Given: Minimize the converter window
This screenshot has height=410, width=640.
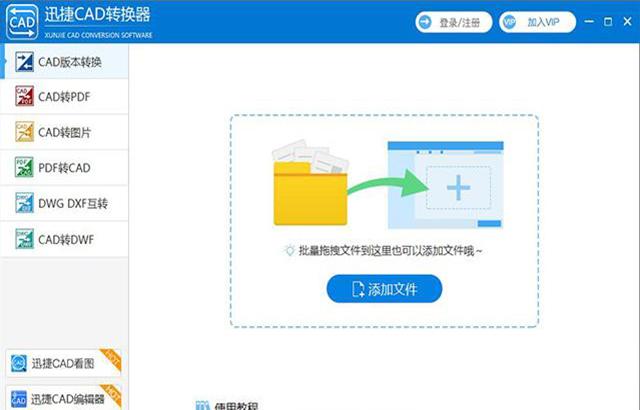Looking at the screenshot, I should click(x=589, y=22).
